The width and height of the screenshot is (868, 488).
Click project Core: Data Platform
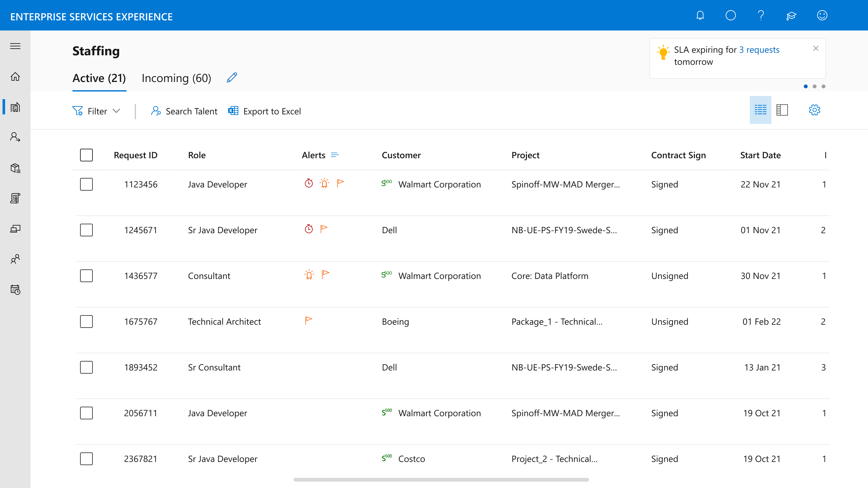550,276
